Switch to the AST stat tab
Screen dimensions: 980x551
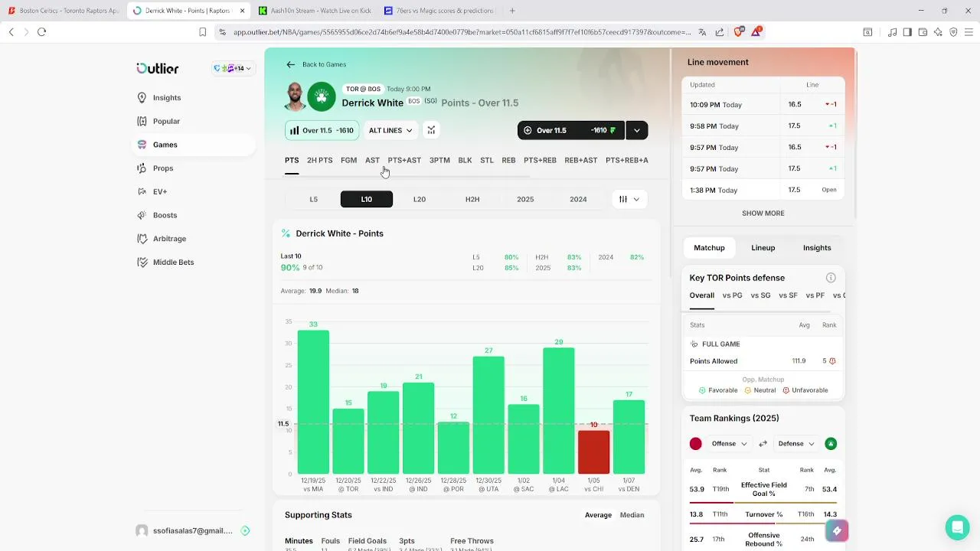click(372, 160)
